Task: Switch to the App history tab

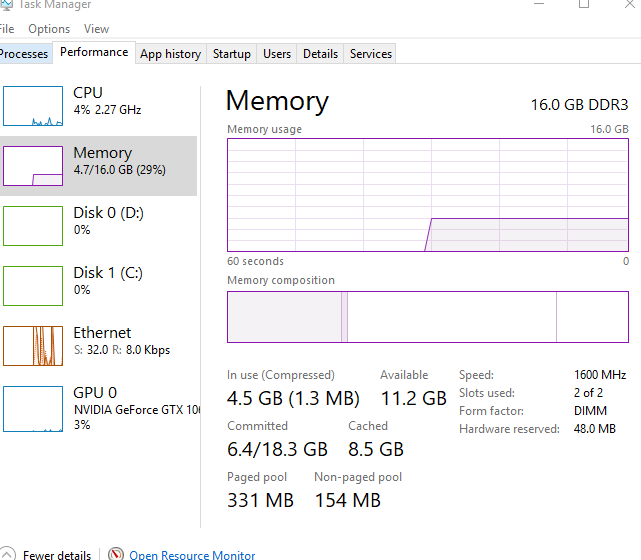Action: point(170,54)
